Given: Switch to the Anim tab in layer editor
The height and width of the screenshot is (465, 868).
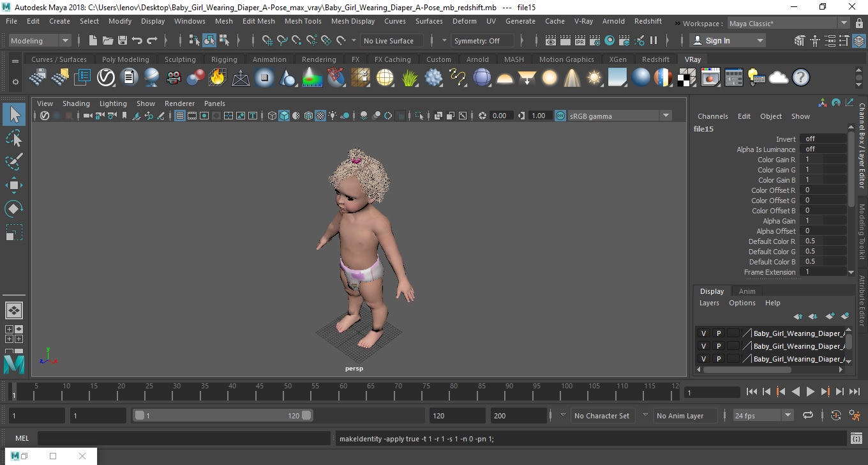Looking at the screenshot, I should pyautogui.click(x=747, y=291).
